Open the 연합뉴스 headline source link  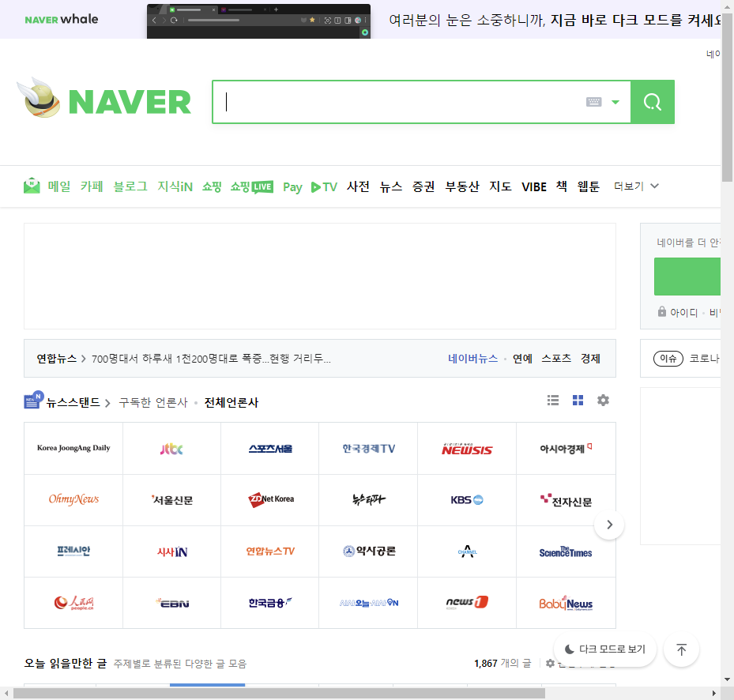[57, 359]
